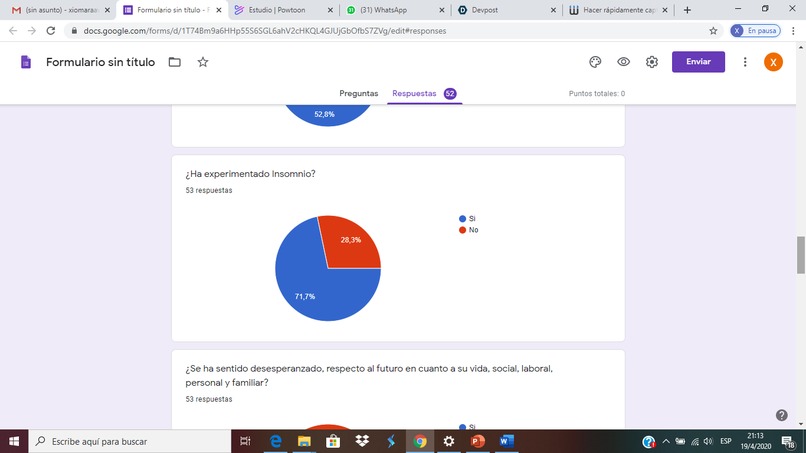The height and width of the screenshot is (453, 806).
Task: Click the page vertical scrollbar thumb
Action: click(x=801, y=255)
